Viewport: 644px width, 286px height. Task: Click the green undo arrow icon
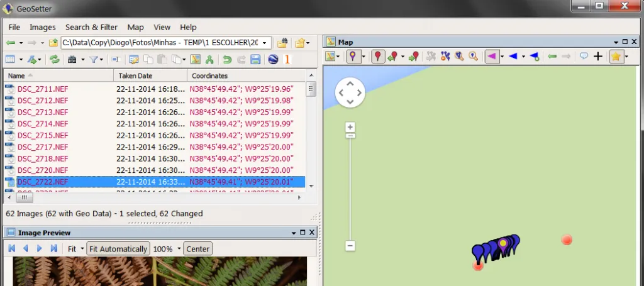[226, 60]
